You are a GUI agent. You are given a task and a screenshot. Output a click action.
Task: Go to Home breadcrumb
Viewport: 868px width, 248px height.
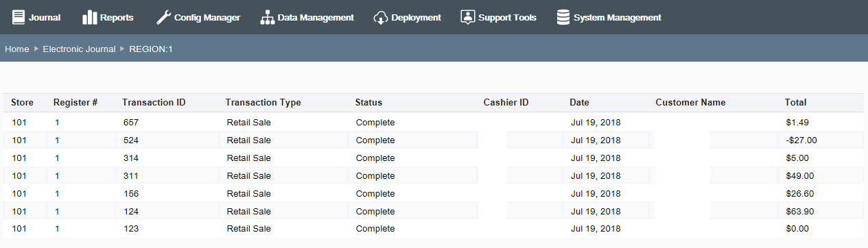pos(17,49)
